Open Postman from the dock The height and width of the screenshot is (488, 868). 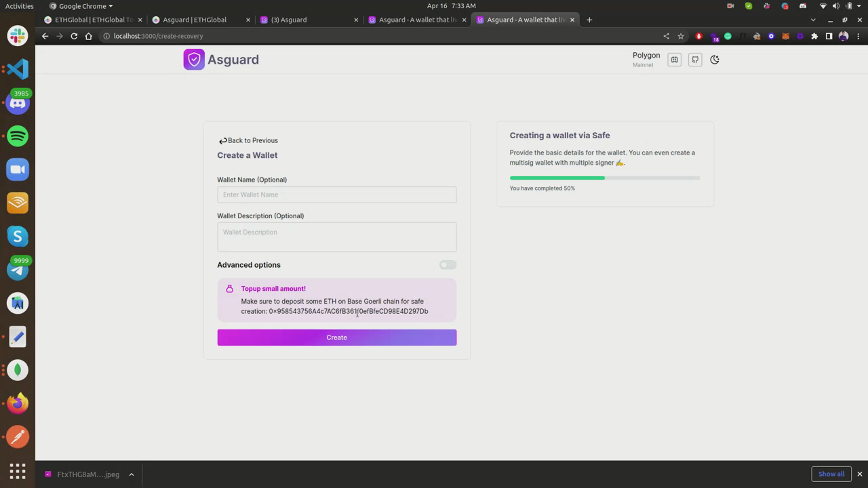tap(18, 436)
